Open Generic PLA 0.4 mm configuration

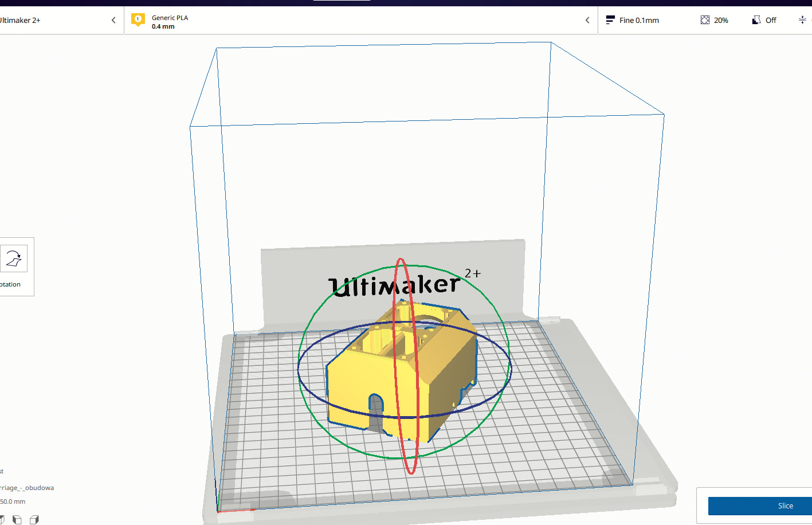coord(361,20)
